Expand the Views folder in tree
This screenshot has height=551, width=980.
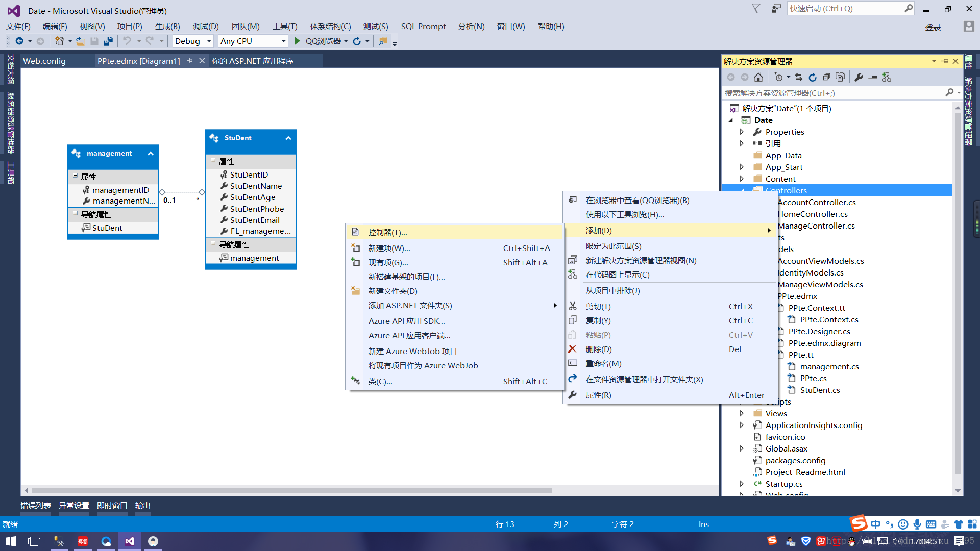click(x=742, y=413)
